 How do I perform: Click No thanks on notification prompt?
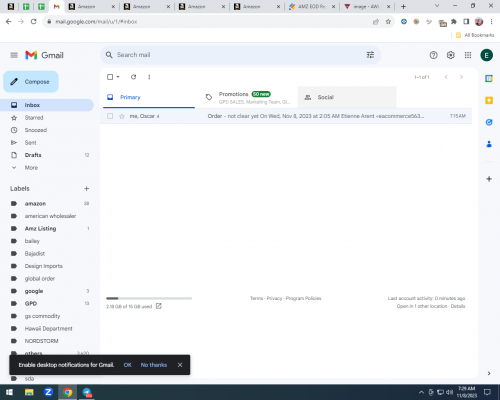point(154,365)
